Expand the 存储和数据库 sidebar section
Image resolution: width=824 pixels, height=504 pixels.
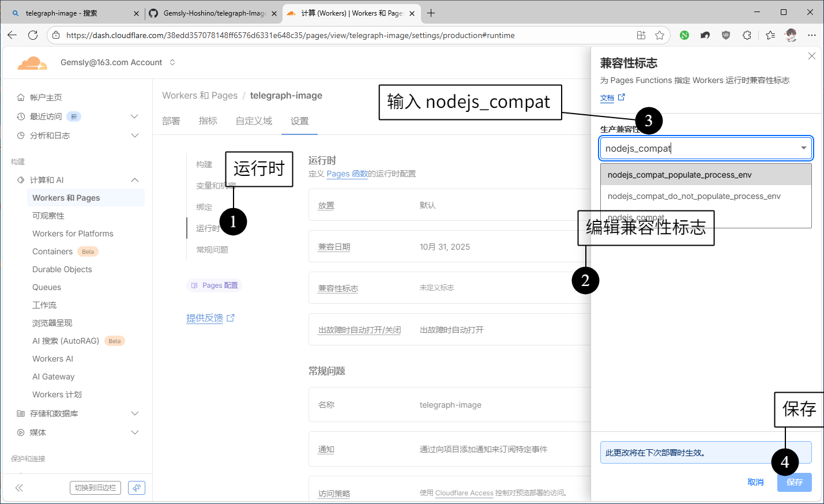(x=134, y=413)
